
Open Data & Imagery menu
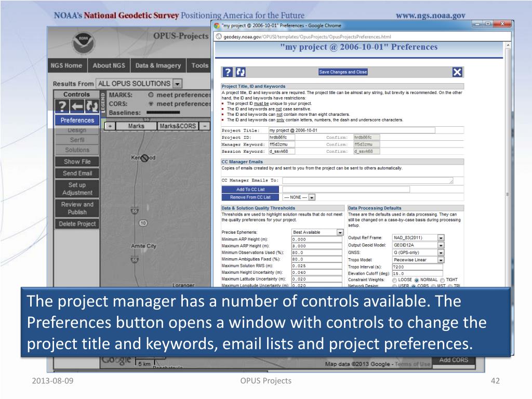(x=158, y=65)
